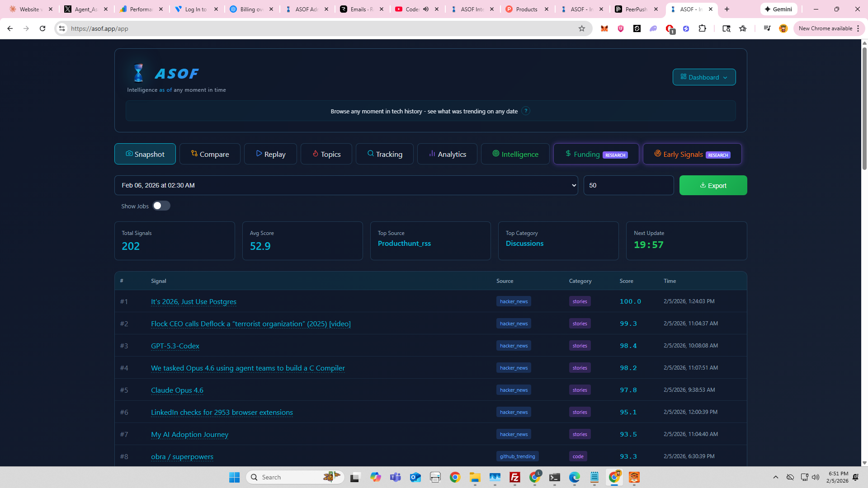The image size is (868, 488).
Task: Open the Topics flame icon view
Action: [x=316, y=154]
